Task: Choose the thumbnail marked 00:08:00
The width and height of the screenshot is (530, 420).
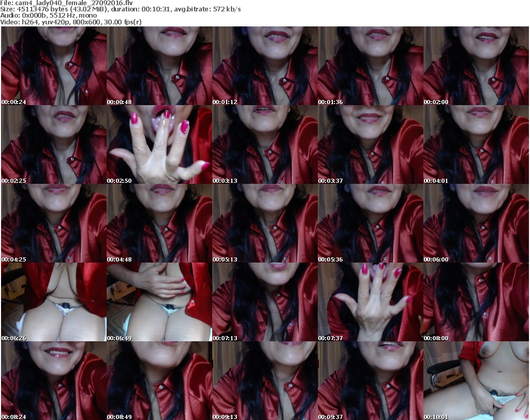Action: click(476, 302)
